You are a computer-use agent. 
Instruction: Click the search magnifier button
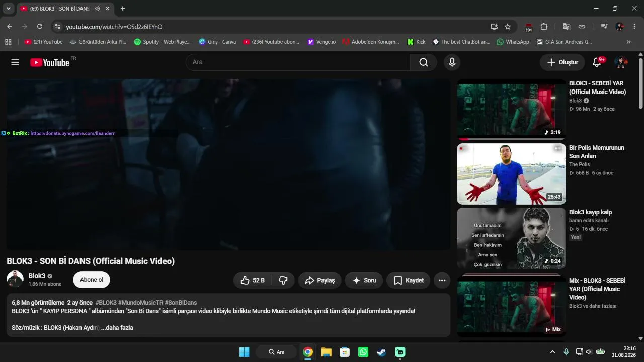424,62
